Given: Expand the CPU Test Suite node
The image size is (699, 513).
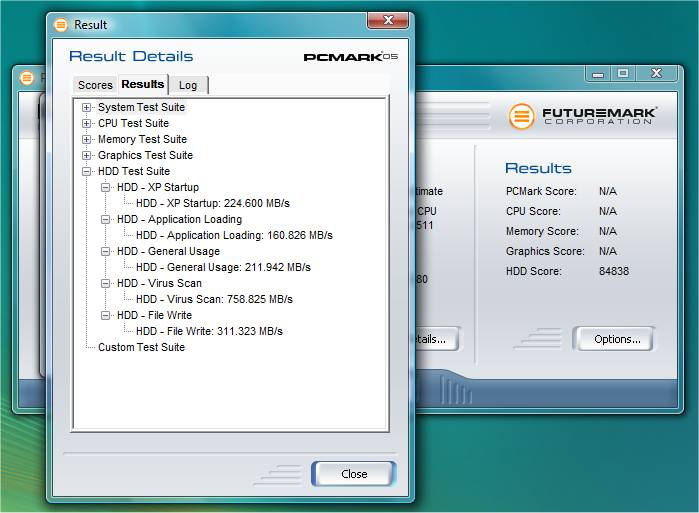Looking at the screenshot, I should coord(86,123).
